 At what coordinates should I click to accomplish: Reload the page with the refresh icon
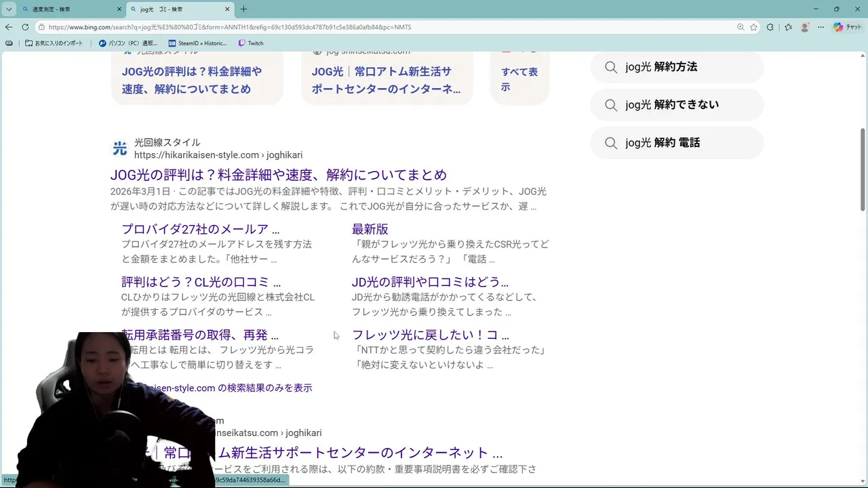[x=25, y=27]
